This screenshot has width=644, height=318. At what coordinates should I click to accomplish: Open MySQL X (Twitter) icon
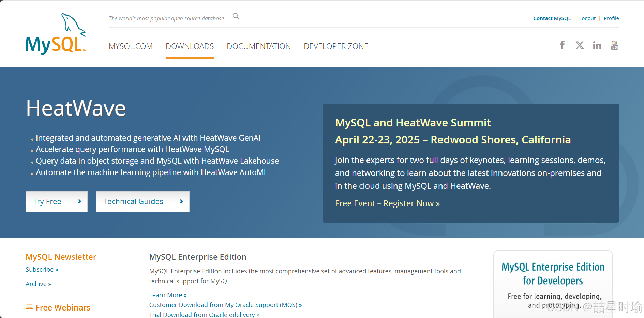coord(580,45)
